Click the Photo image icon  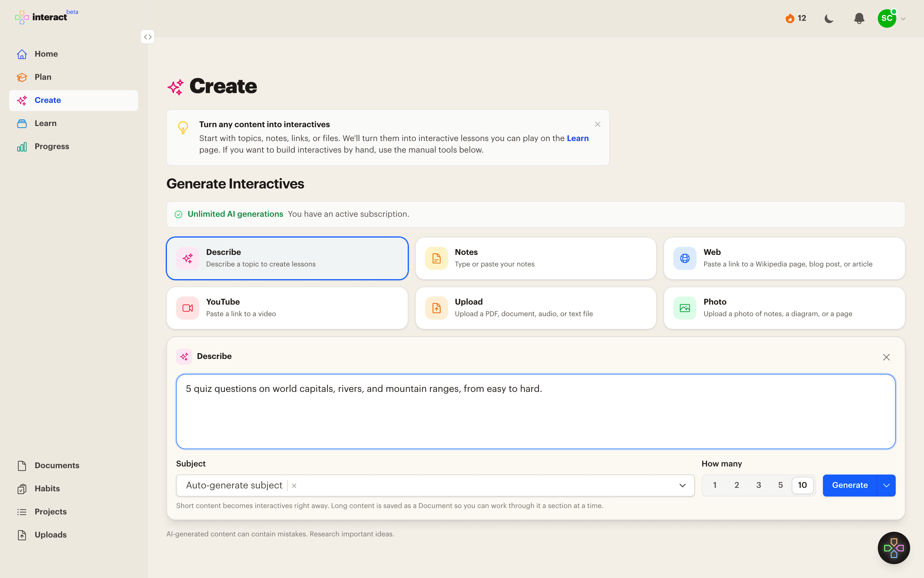pos(685,308)
